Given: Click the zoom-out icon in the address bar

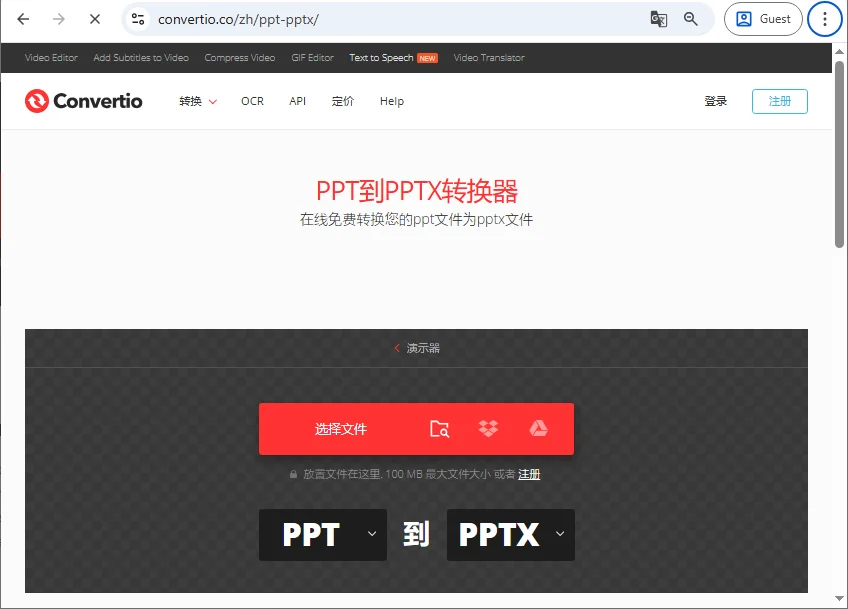Looking at the screenshot, I should tap(692, 19).
